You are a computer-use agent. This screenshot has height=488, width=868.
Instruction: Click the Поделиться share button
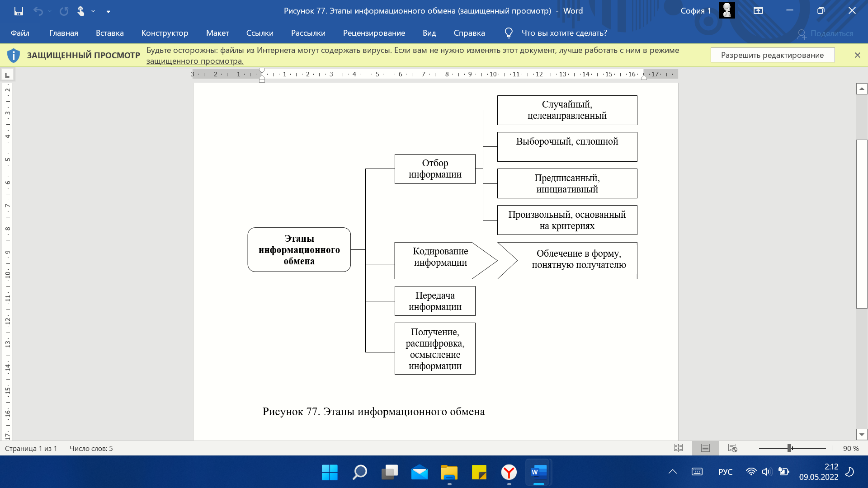(826, 33)
